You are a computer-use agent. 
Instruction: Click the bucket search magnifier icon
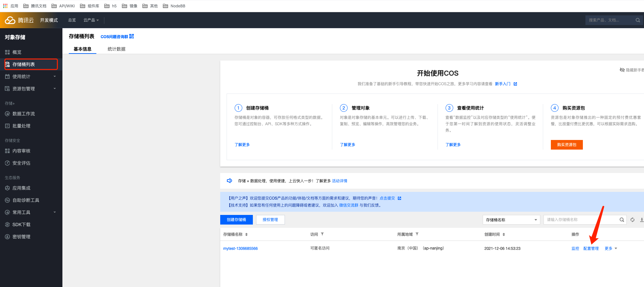pyautogui.click(x=622, y=220)
